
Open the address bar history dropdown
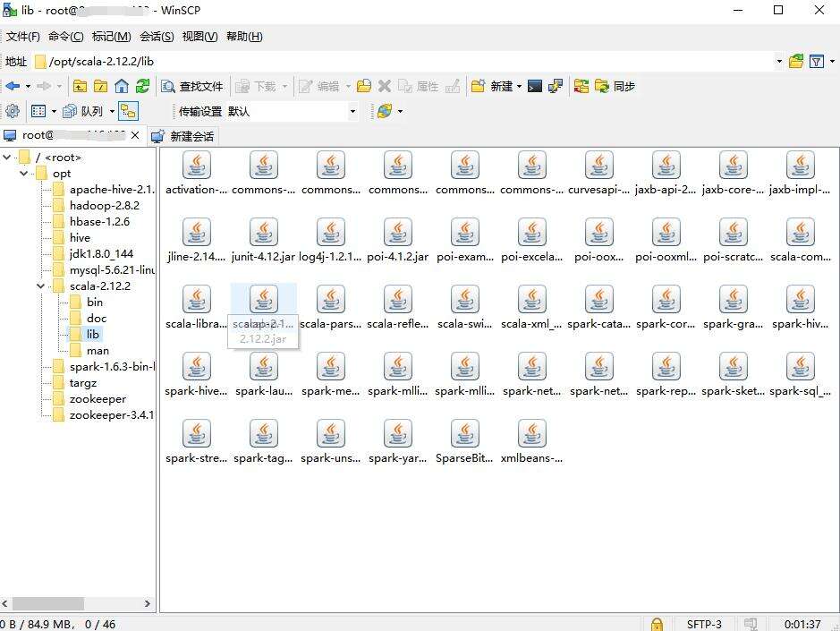[x=779, y=61]
